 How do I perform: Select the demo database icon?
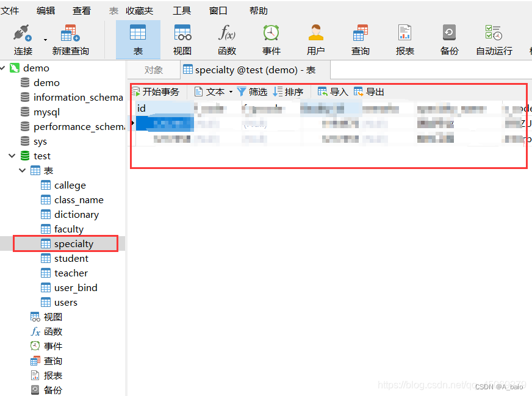[x=25, y=82]
